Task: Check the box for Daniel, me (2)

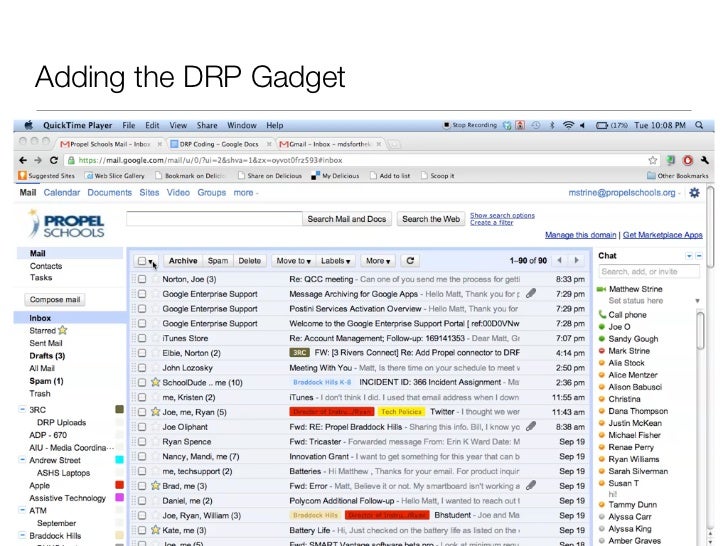Action: pos(142,500)
